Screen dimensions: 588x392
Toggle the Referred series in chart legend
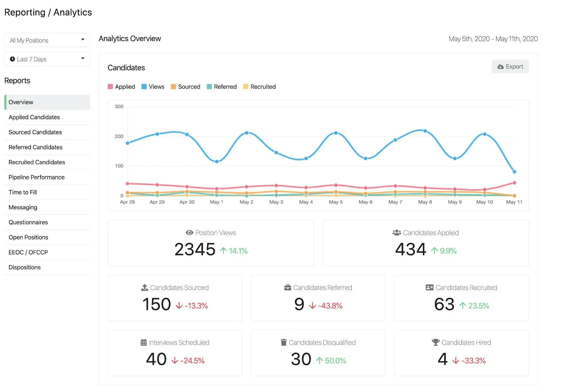(x=222, y=87)
